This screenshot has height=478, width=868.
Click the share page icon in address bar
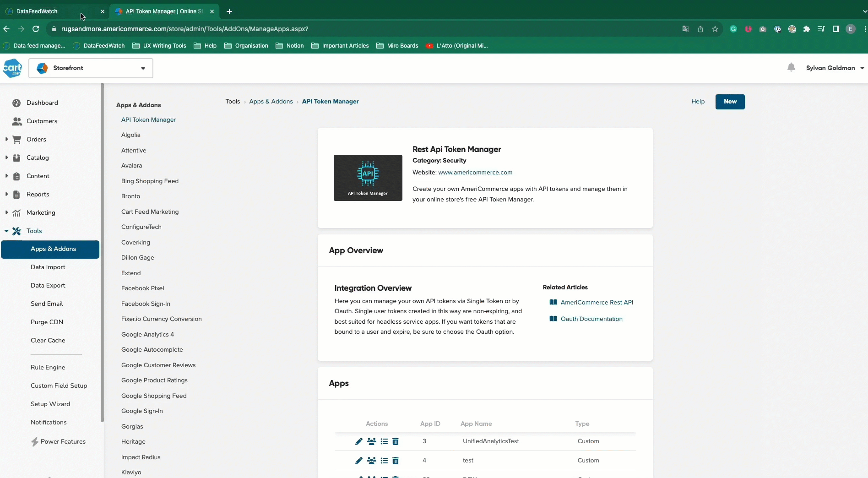click(700, 29)
